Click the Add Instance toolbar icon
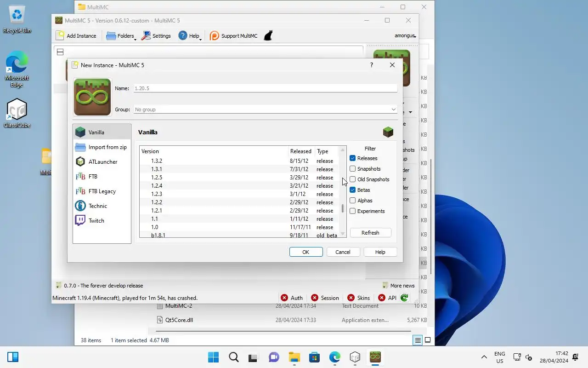 (76, 35)
